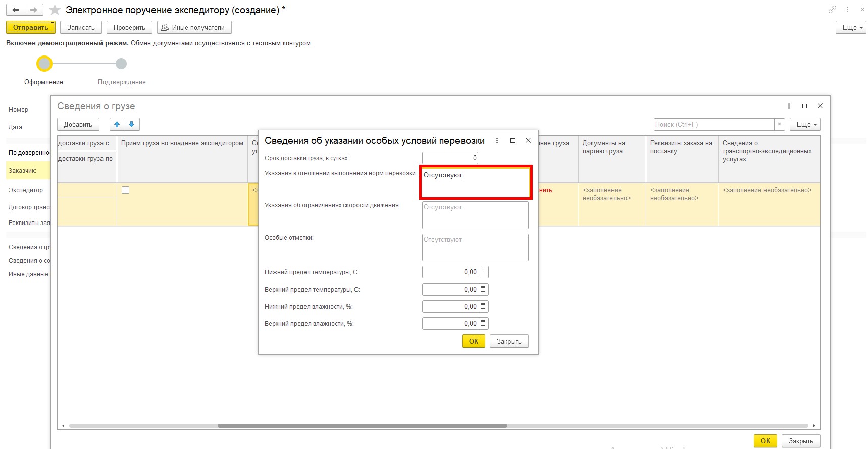Add document to favorites star

click(55, 10)
